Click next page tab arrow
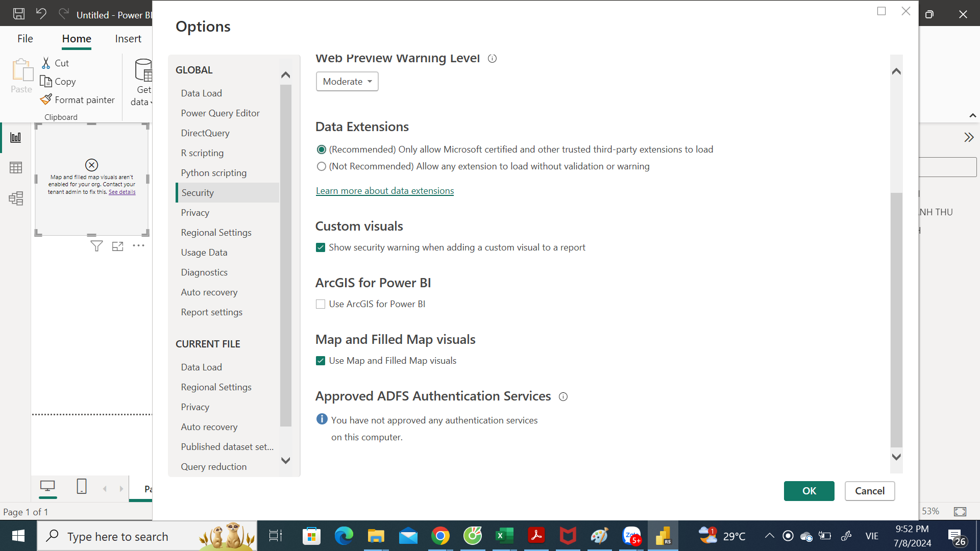 click(x=121, y=489)
